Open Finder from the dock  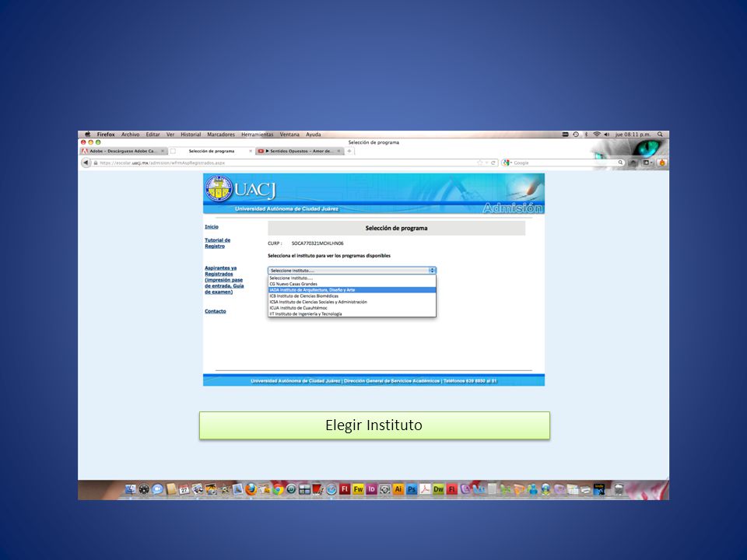[x=130, y=489]
